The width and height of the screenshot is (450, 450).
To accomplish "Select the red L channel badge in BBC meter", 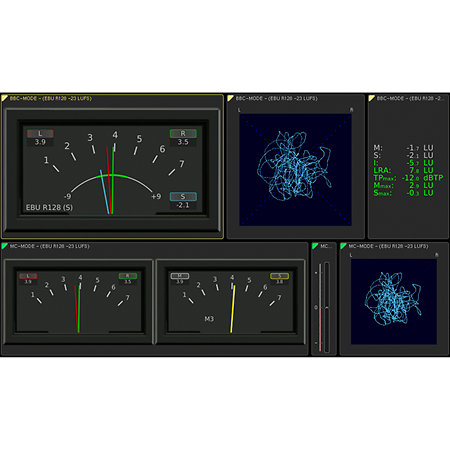I will 40,133.
